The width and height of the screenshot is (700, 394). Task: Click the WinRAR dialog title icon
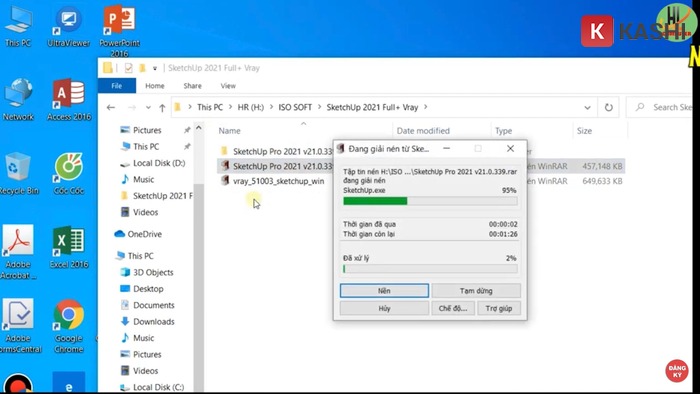[341, 149]
